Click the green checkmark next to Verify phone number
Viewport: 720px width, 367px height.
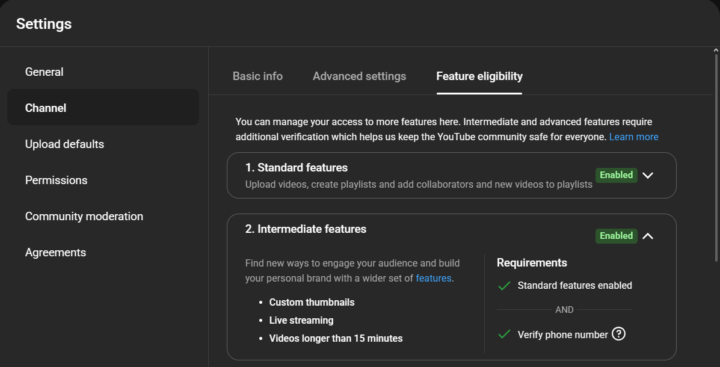504,334
